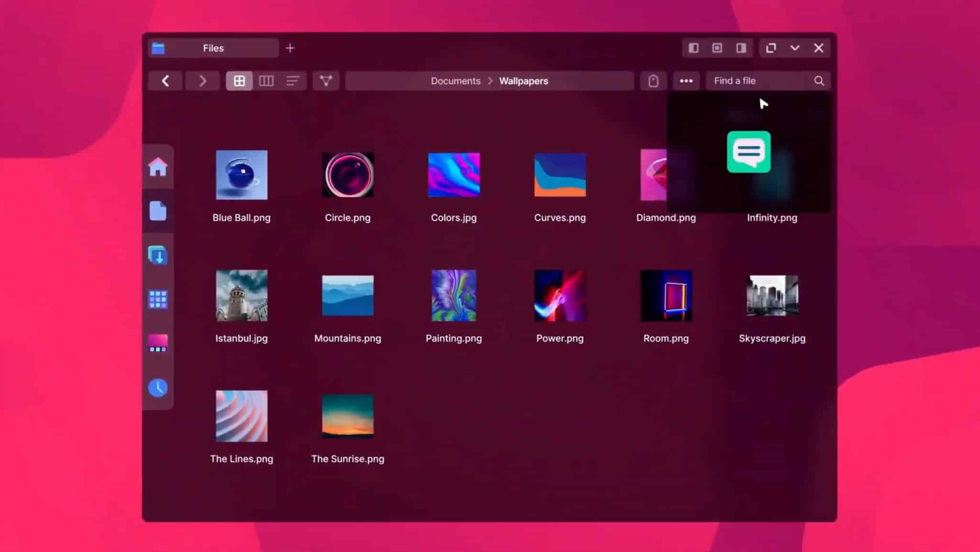Image resolution: width=980 pixels, height=552 pixels.
Task: Switch to column view
Action: click(267, 80)
